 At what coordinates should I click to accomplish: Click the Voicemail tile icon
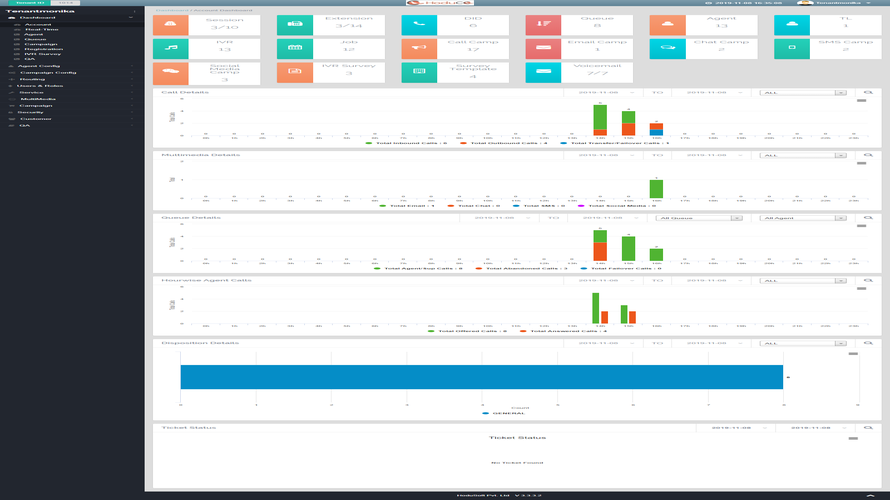[x=543, y=72]
